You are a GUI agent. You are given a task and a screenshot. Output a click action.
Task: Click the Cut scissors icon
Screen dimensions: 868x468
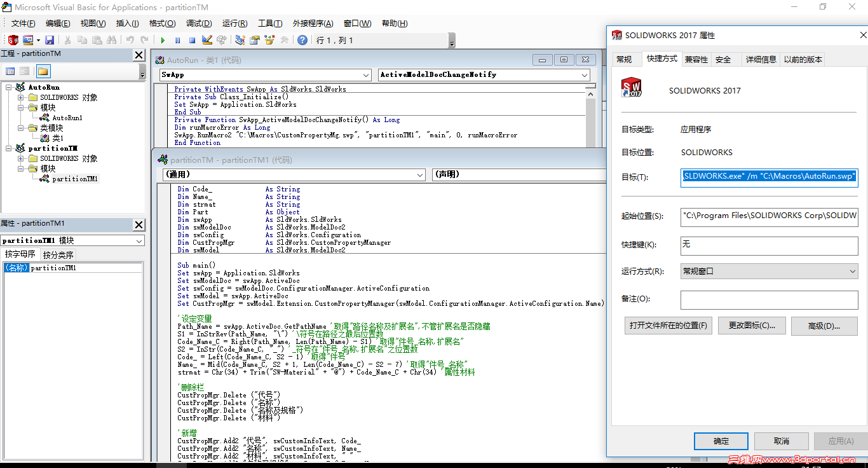[x=68, y=40]
